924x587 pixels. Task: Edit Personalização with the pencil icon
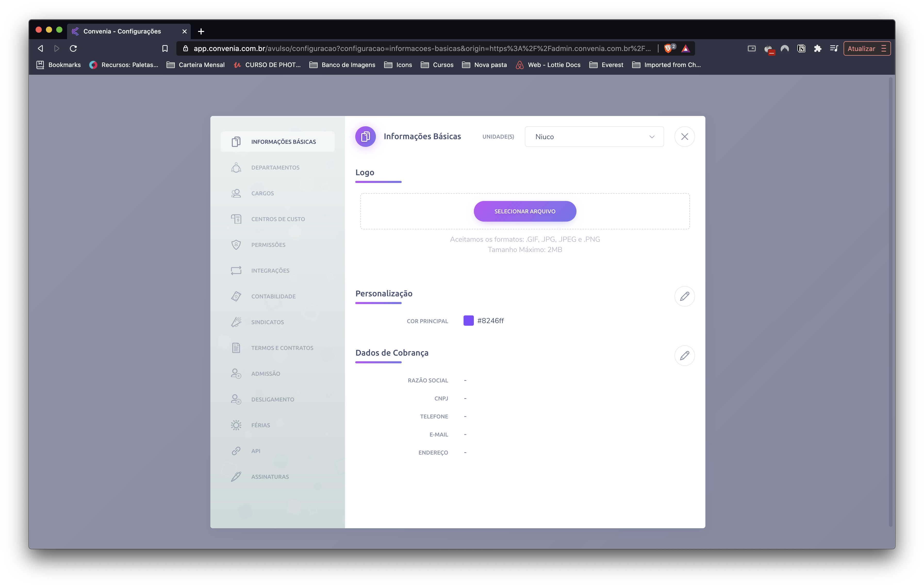pos(684,296)
